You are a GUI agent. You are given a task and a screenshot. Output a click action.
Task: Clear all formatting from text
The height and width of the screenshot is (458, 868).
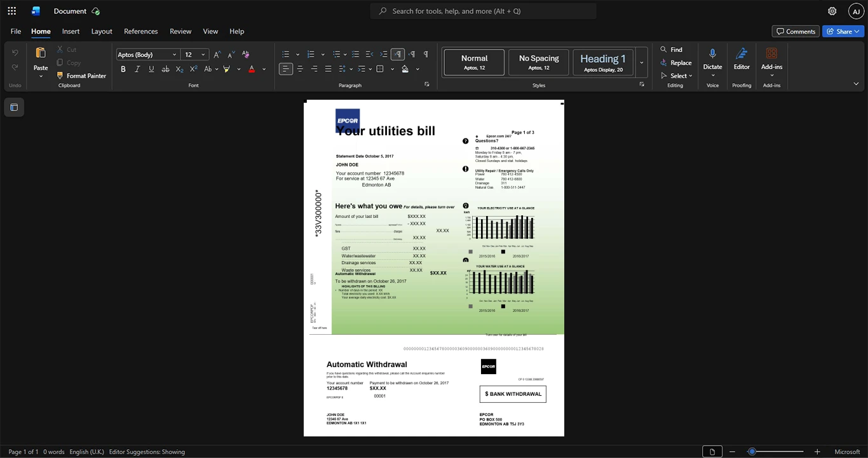tap(246, 55)
